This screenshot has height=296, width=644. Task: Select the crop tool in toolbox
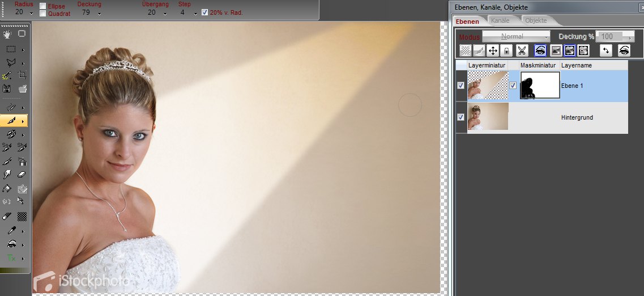click(x=23, y=75)
